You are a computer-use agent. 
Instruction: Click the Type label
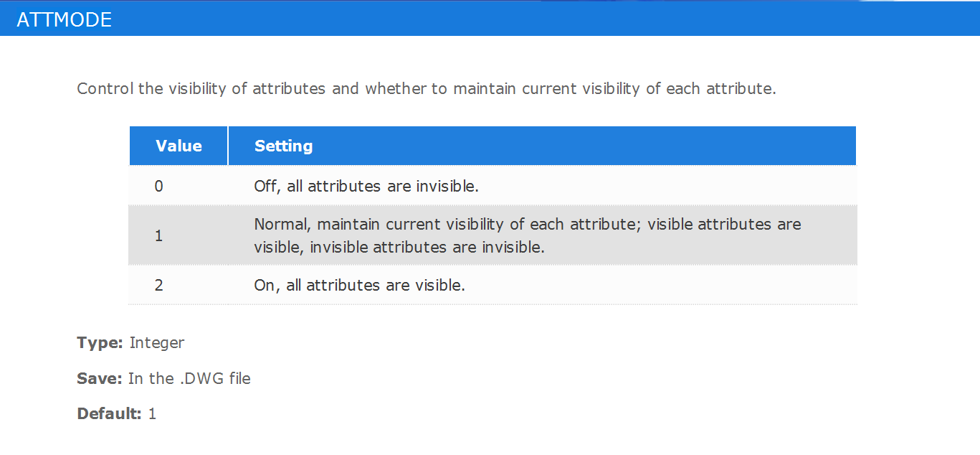pos(100,343)
